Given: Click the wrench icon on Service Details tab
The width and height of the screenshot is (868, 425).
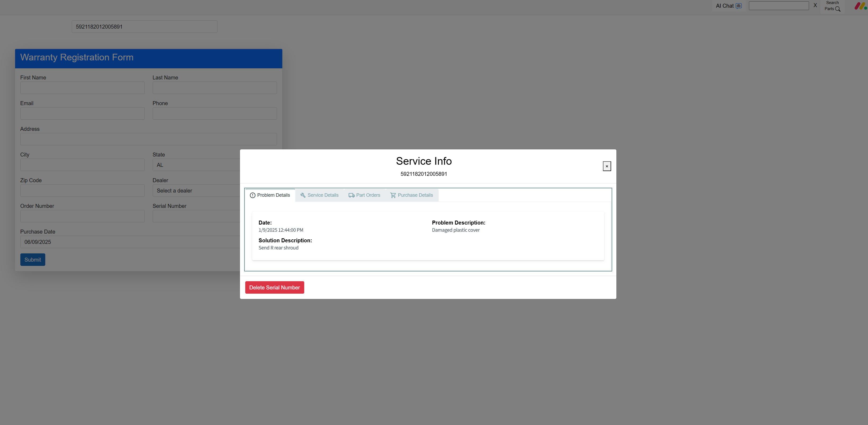Looking at the screenshot, I should tap(303, 195).
